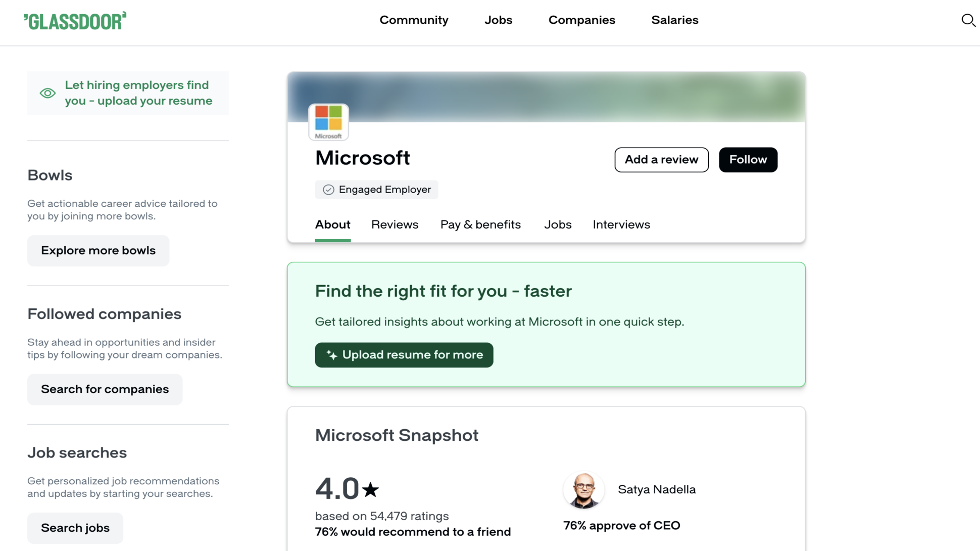Click the rating star icon
Screen dimensions: 980x551
[x=371, y=489]
